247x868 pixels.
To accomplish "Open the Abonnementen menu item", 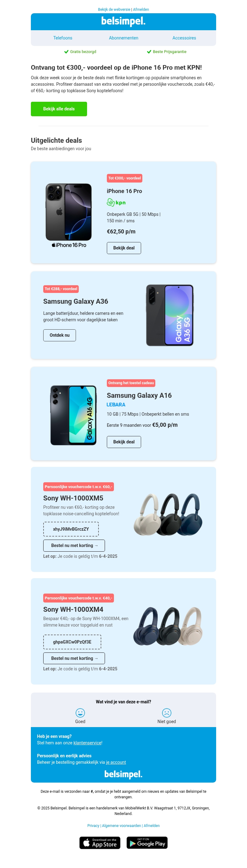I will [124, 38].
